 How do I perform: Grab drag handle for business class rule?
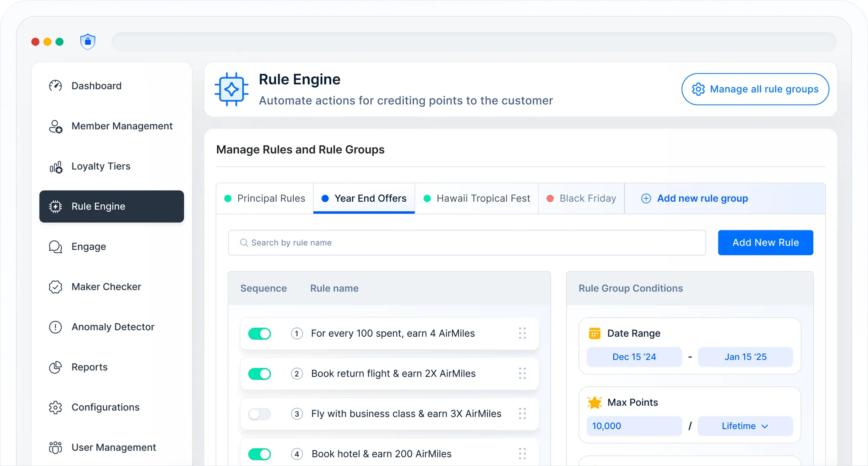pos(523,413)
